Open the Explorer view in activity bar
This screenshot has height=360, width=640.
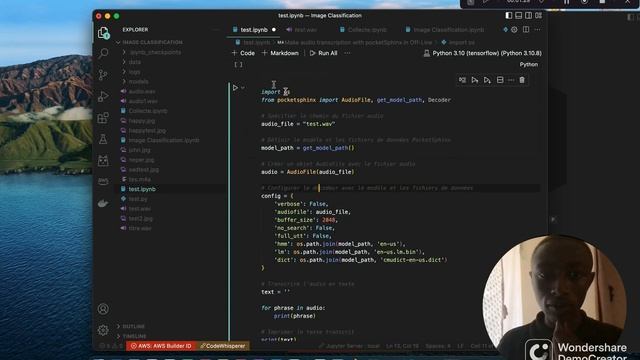pos(103,33)
